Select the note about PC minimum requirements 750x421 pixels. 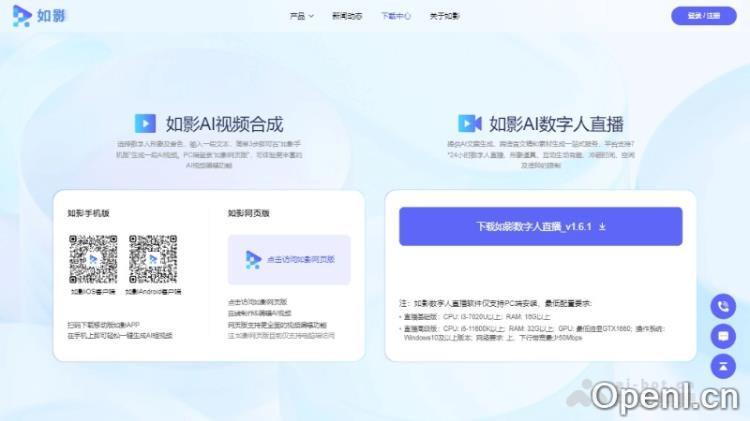tap(496, 303)
